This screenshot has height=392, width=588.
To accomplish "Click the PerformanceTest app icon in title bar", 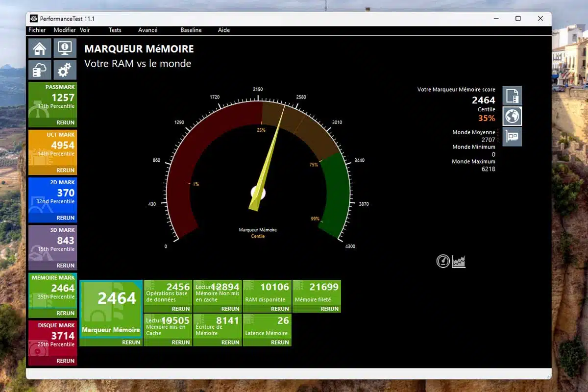I will (34, 19).
